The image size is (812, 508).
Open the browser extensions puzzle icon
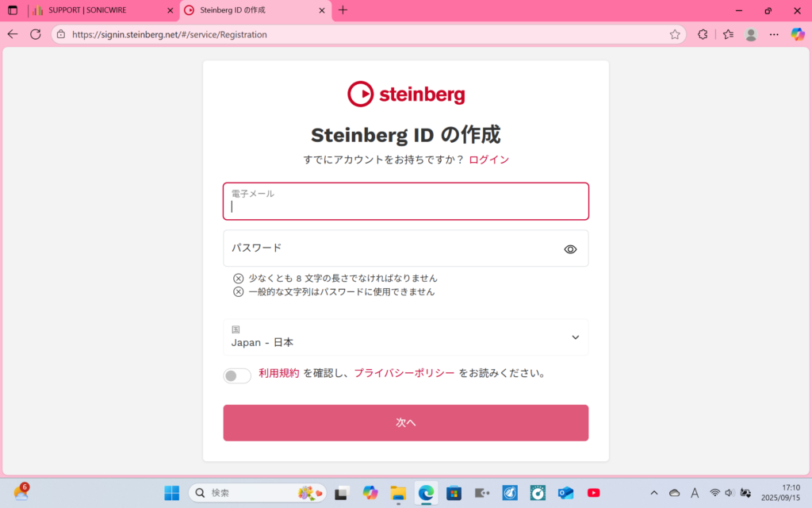click(x=703, y=34)
